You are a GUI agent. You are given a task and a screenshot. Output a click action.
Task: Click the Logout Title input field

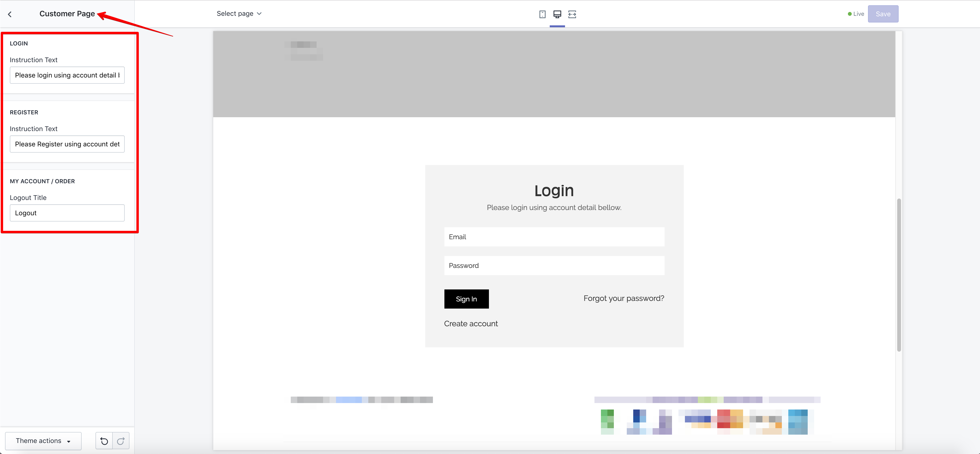[67, 213]
